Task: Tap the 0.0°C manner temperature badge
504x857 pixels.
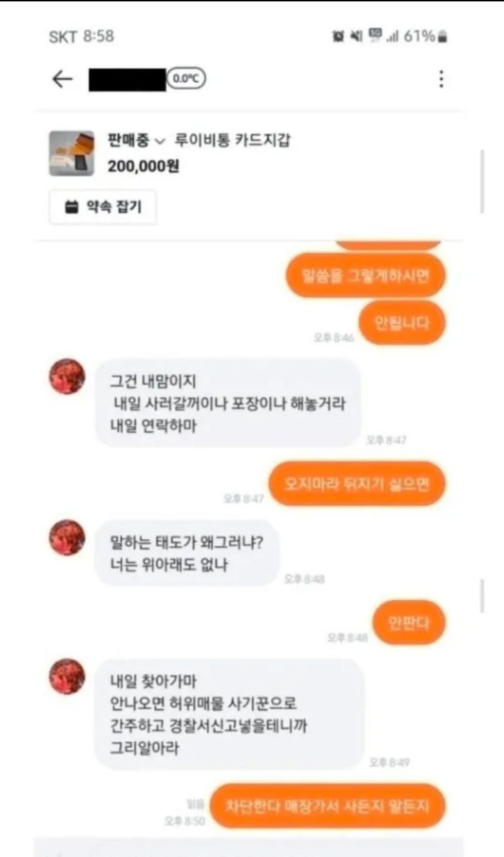Action: point(186,78)
